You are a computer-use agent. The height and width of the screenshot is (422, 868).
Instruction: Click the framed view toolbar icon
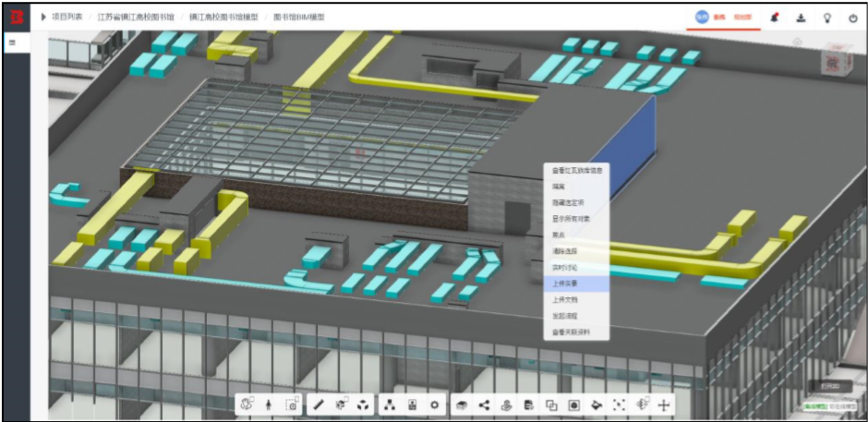point(574,404)
